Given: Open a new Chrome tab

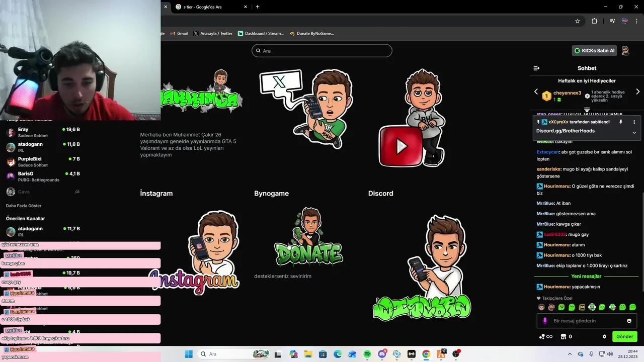Looking at the screenshot, I should pos(258,7).
